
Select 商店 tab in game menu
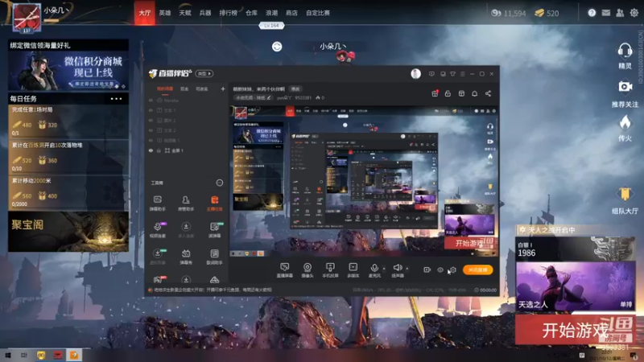(291, 13)
